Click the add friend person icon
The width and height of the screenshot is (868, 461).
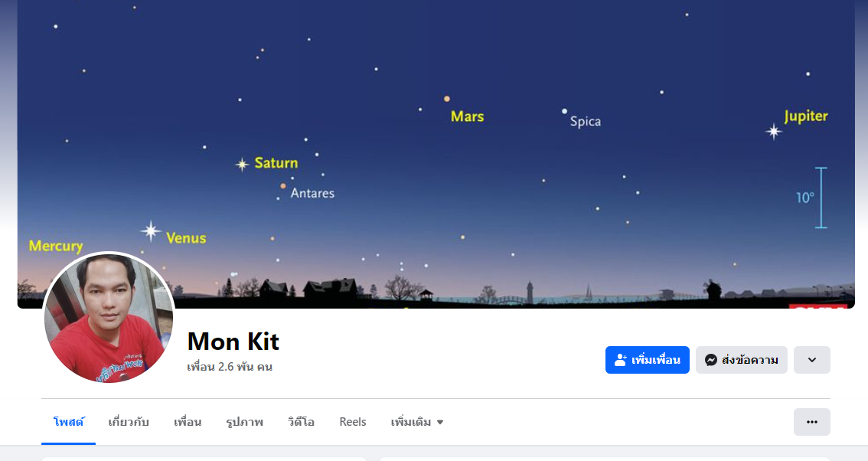(621, 360)
